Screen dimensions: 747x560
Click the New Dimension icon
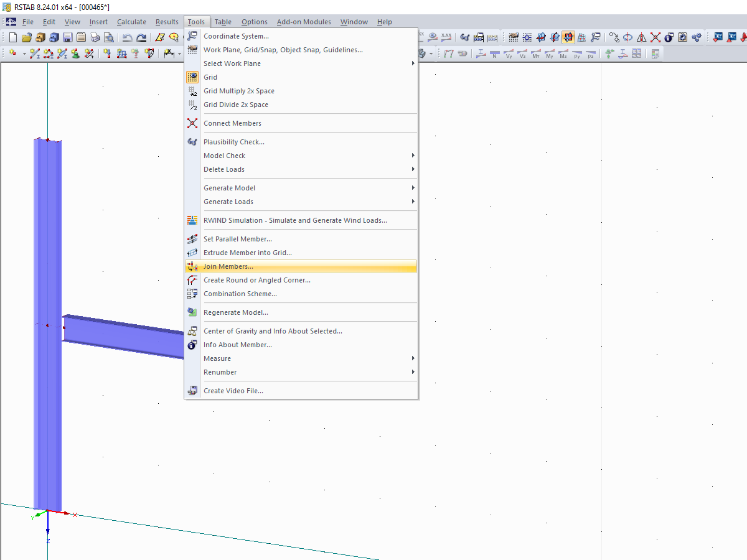169,54
